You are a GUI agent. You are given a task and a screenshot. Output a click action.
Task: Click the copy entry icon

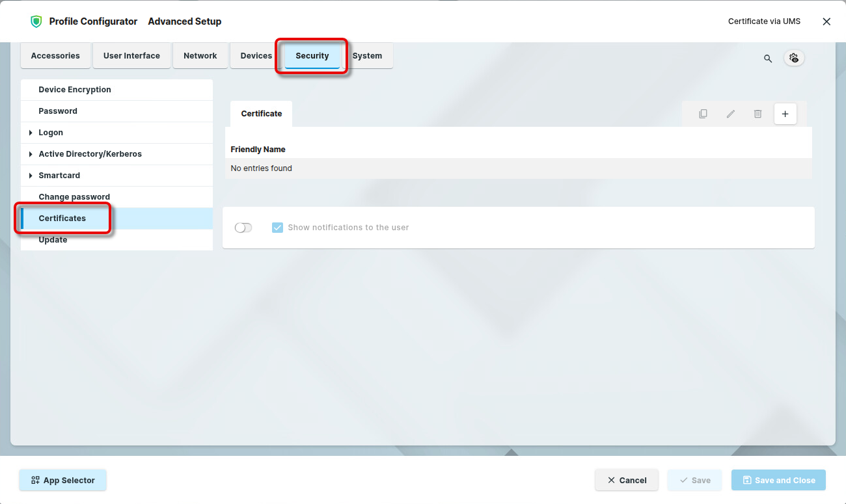[703, 114]
